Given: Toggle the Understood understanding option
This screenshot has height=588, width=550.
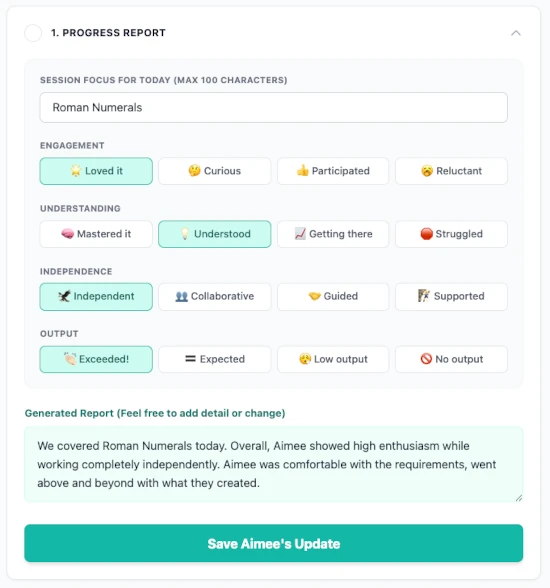Looking at the screenshot, I should pos(214,234).
